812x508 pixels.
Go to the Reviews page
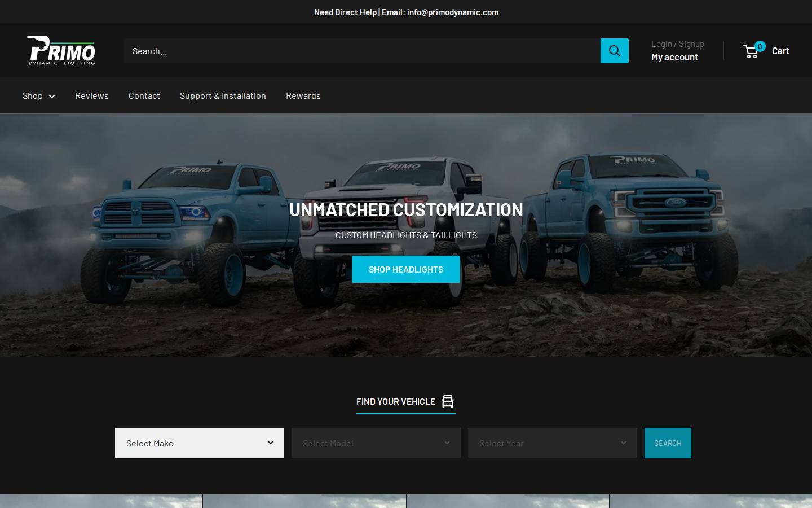[x=92, y=95]
